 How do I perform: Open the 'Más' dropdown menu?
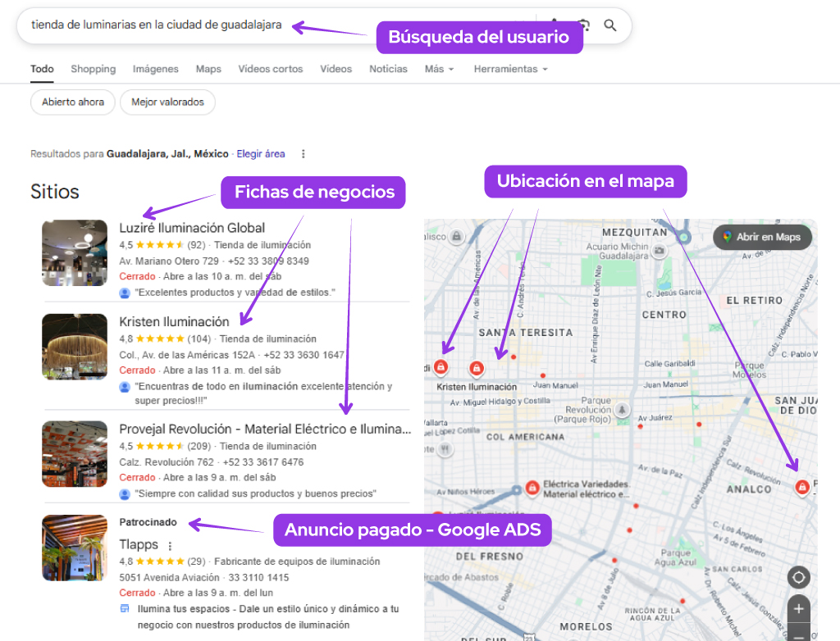(x=439, y=69)
